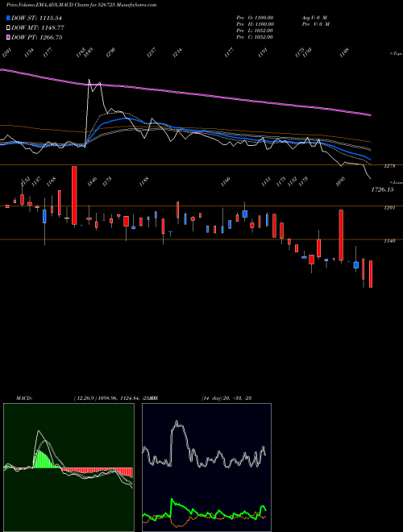
Task: Select the 'DOW PT: 1266.75' legend text
Action: click(37, 37)
